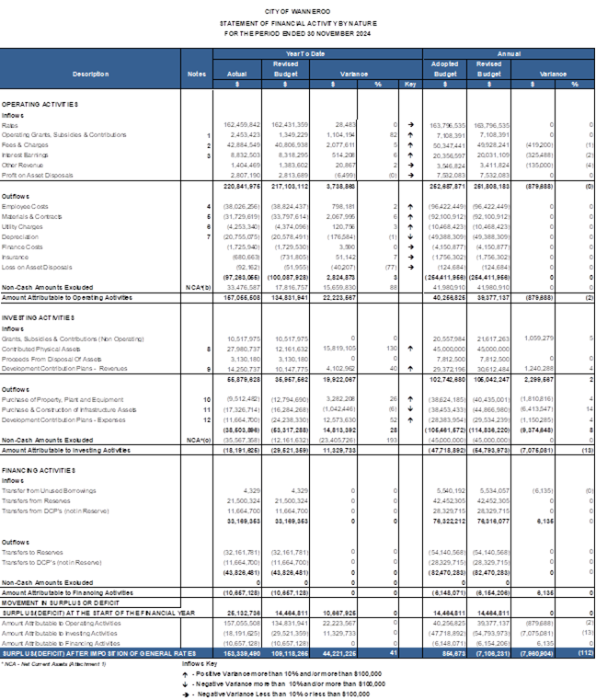Select the Operating Activities section heading
This screenshot has width=596, height=700.
pyautogui.click(x=39, y=105)
